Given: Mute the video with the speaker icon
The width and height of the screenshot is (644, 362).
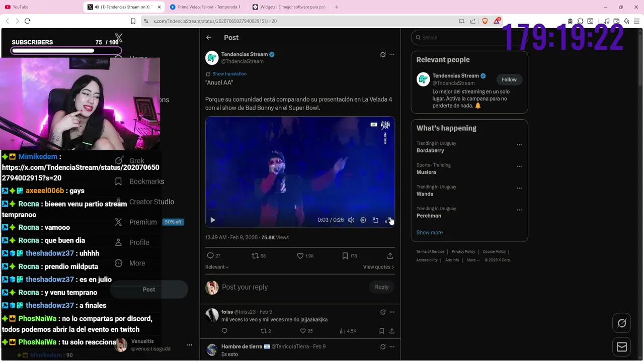Looking at the screenshot, I should click(x=351, y=220).
